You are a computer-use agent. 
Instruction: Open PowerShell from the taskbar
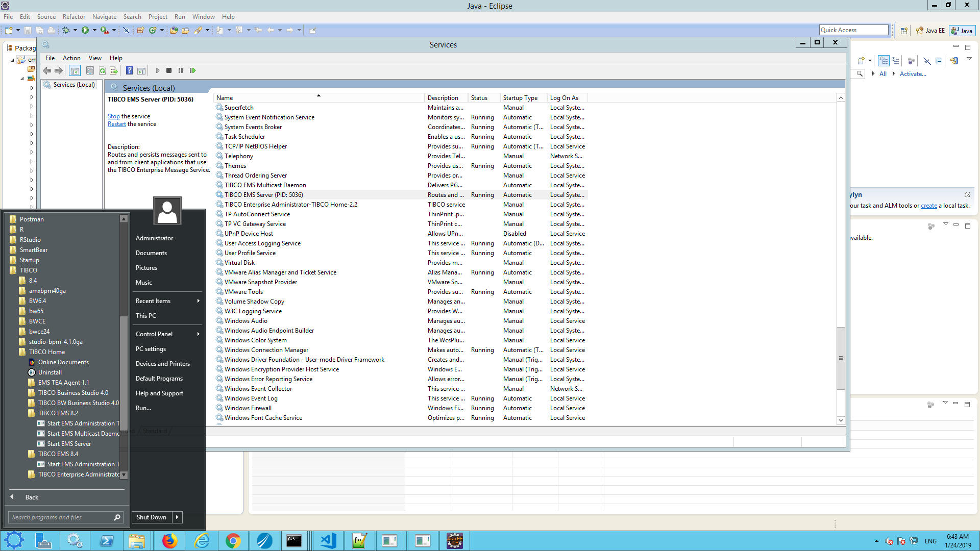click(x=106, y=541)
